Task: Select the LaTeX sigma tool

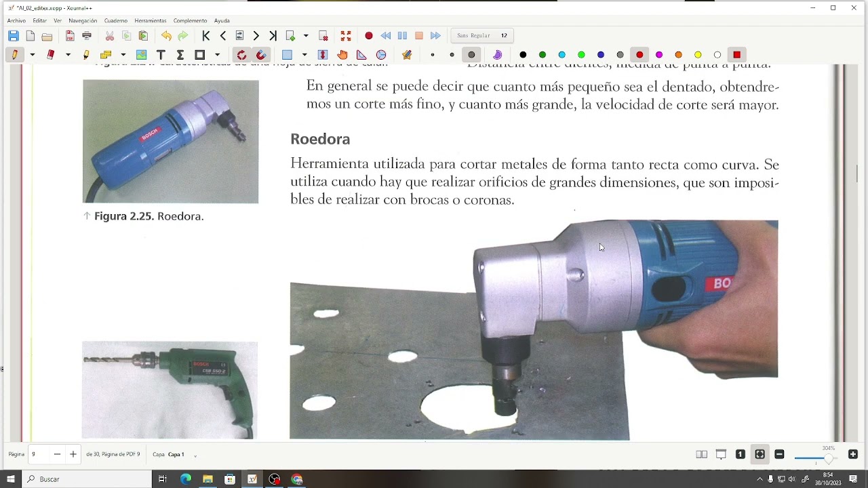Action: (180, 55)
